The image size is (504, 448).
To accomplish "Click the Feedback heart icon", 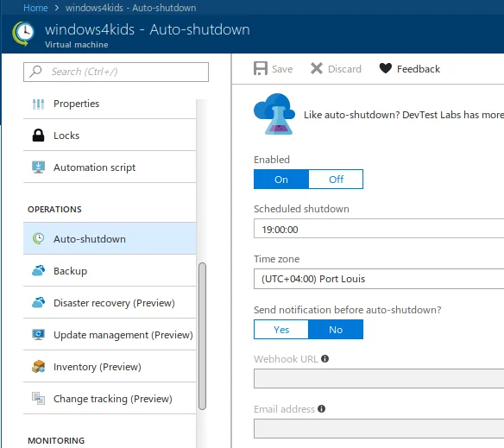I will (386, 68).
